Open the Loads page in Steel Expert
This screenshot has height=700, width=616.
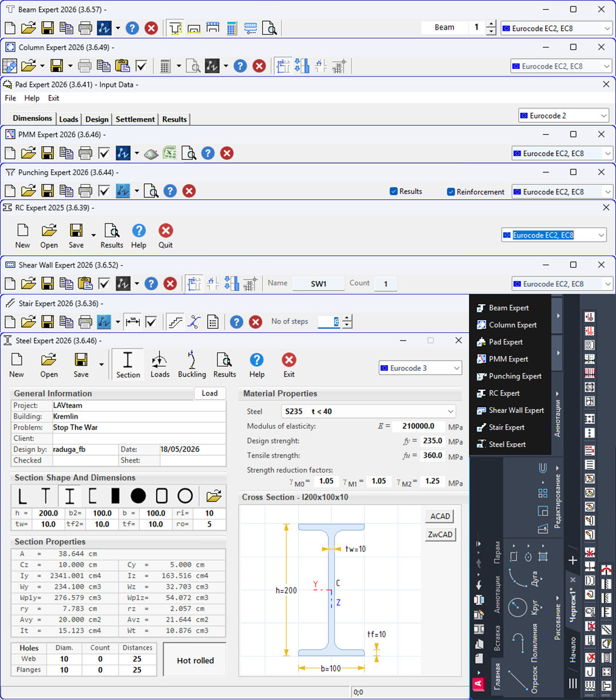click(x=160, y=365)
